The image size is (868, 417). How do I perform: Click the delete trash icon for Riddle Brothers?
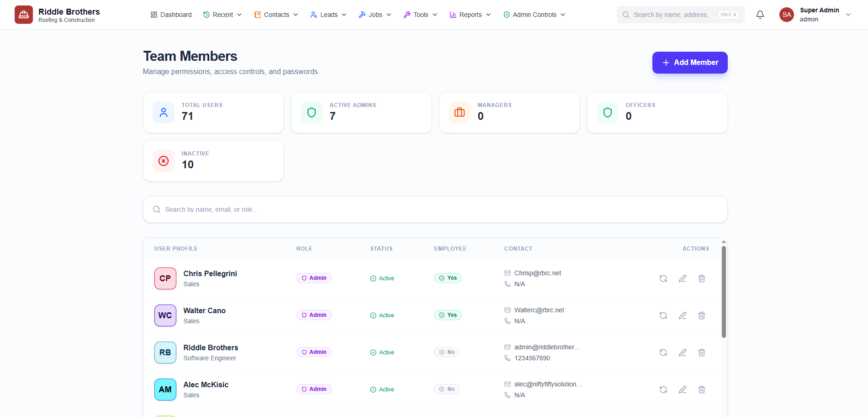(x=702, y=352)
